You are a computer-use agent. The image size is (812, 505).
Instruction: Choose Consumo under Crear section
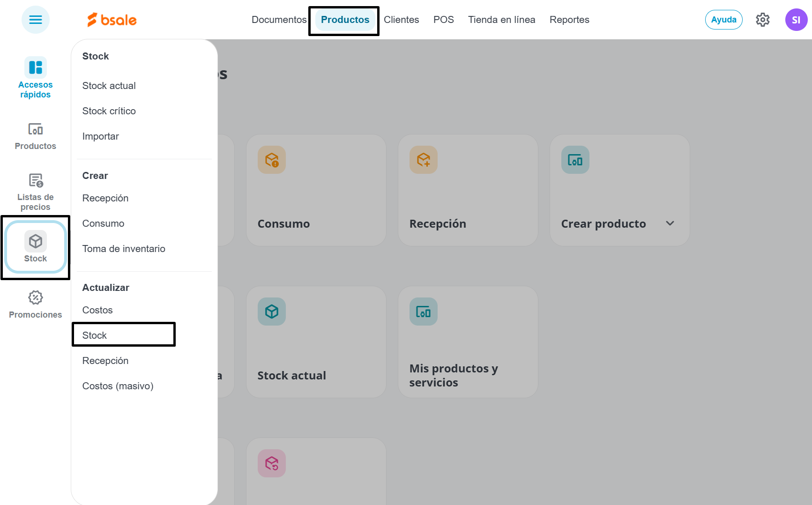(104, 223)
